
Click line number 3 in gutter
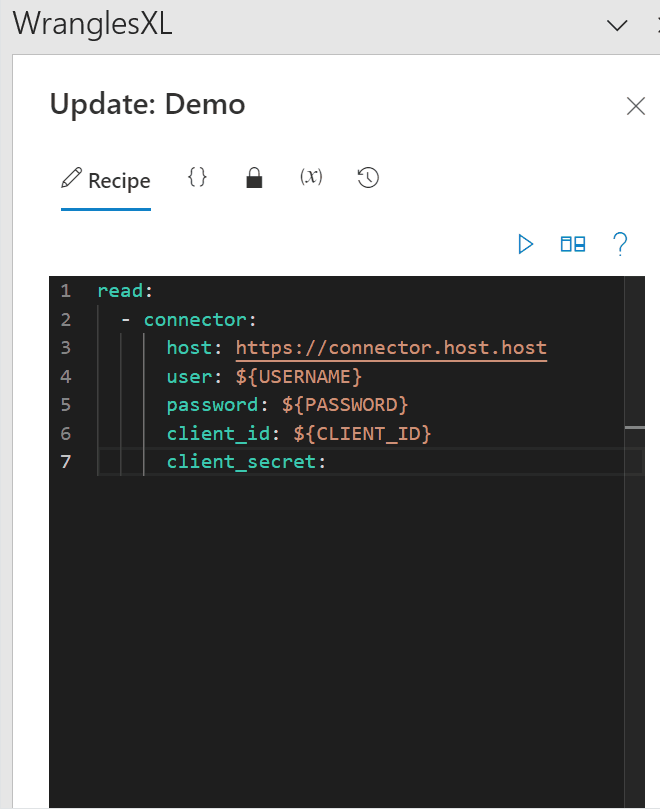(66, 348)
